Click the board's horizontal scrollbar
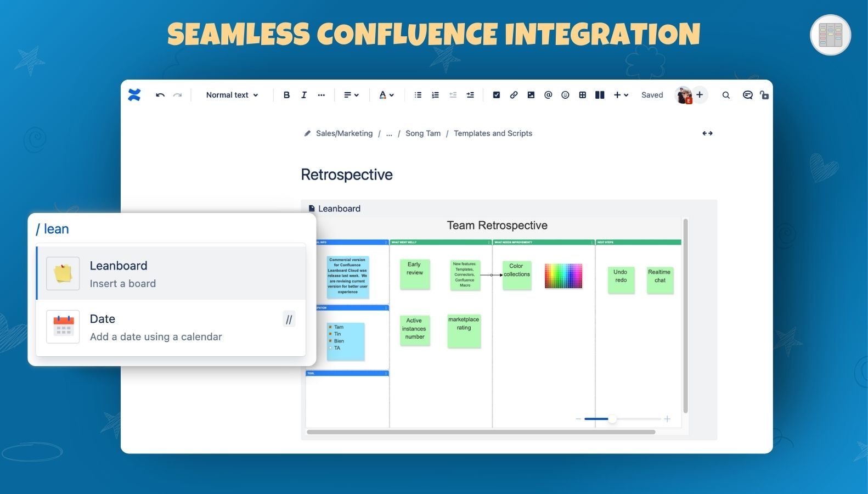This screenshot has height=494, width=868. point(481,432)
